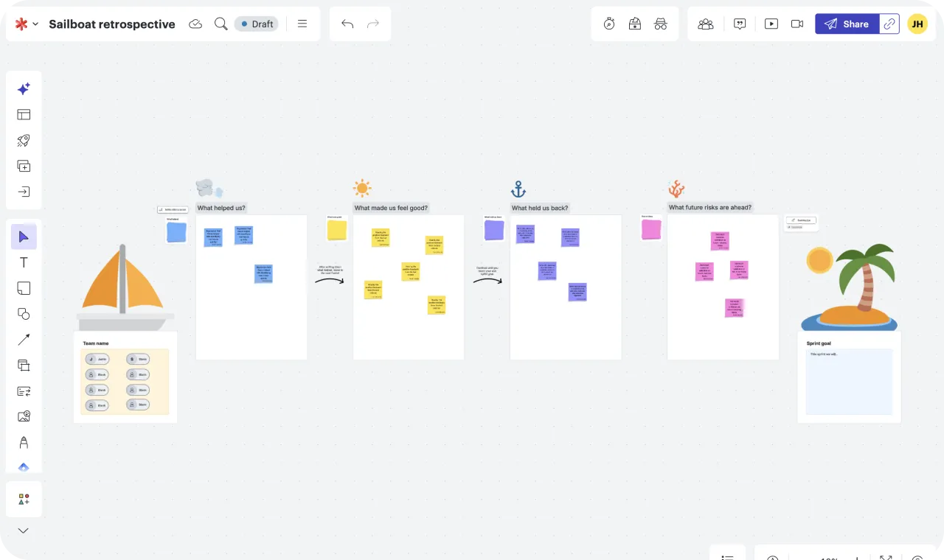The width and height of the screenshot is (944, 560).
Task: Open the hamburger main menu
Action: 302,24
